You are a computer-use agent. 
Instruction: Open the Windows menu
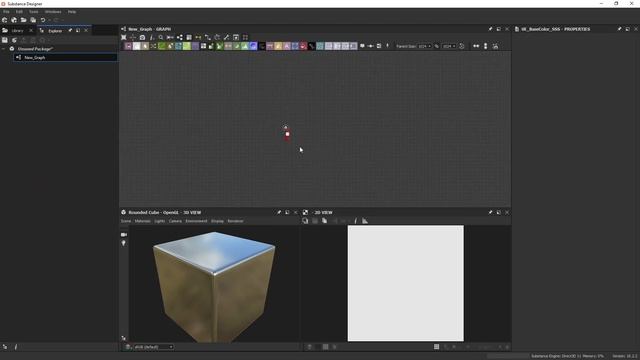[x=53, y=12]
